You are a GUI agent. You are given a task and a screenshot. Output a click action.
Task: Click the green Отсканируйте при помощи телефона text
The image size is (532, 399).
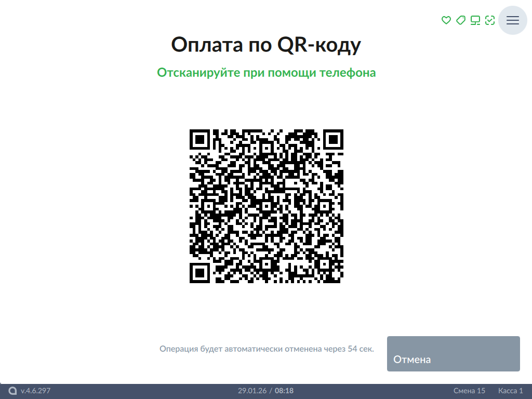point(266,72)
